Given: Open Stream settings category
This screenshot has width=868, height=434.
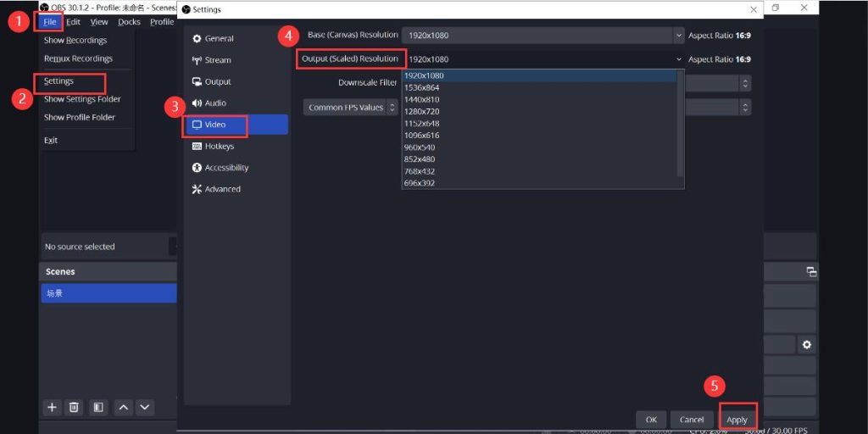Looking at the screenshot, I should tap(236, 60).
